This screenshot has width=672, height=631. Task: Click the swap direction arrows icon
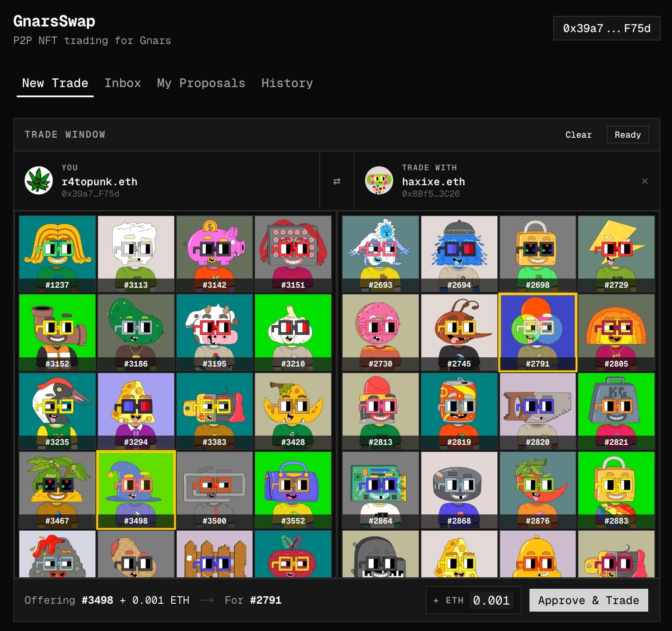[x=337, y=181]
